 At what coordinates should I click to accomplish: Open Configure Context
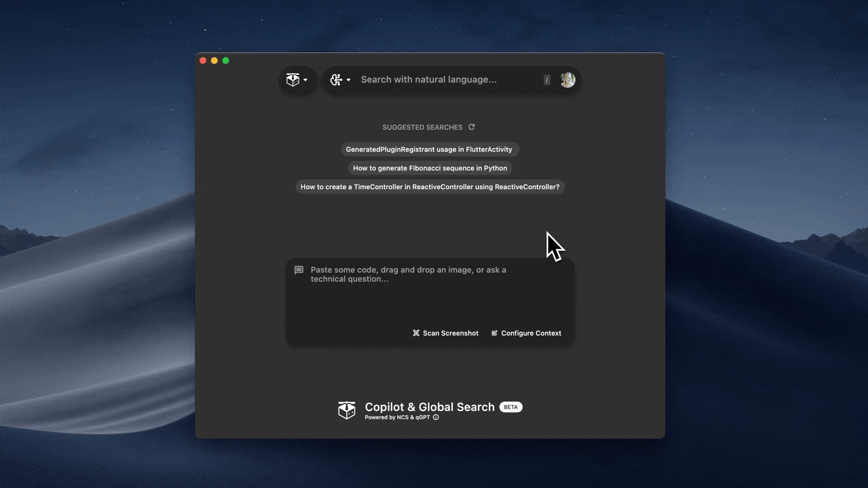point(526,333)
